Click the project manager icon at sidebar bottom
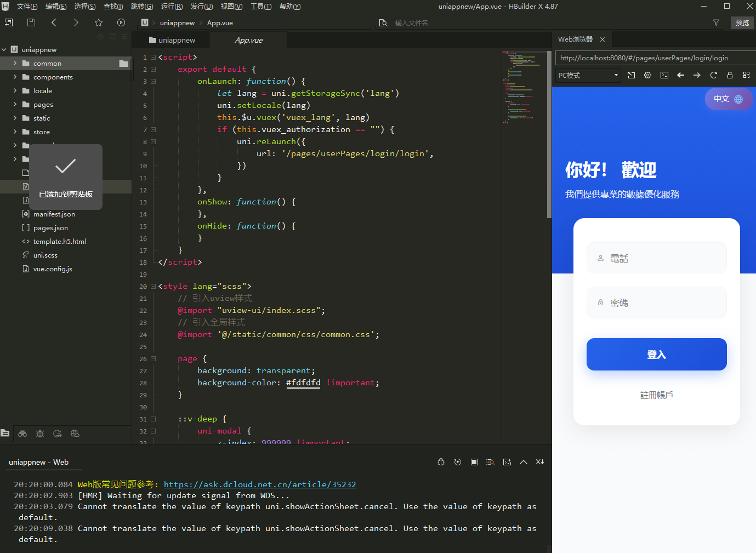The image size is (756, 553). click(5, 434)
